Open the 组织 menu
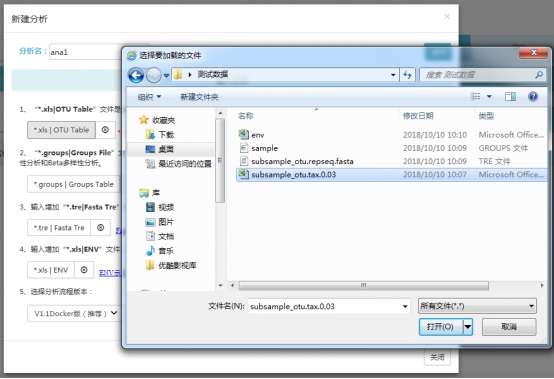Screen dimensions: 554x379 [x=149, y=96]
